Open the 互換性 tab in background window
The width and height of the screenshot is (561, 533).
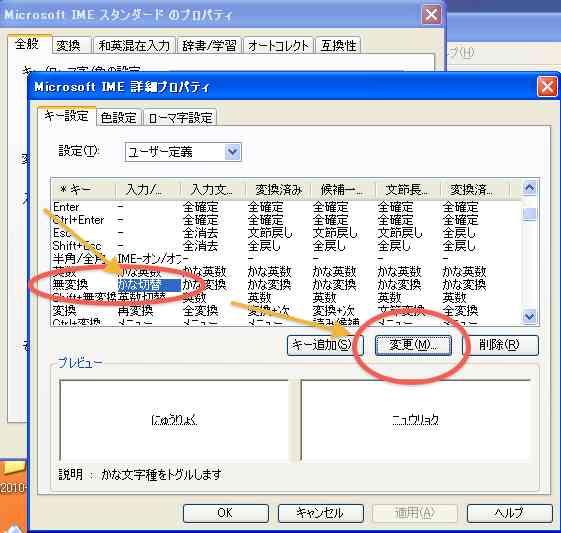click(338, 45)
